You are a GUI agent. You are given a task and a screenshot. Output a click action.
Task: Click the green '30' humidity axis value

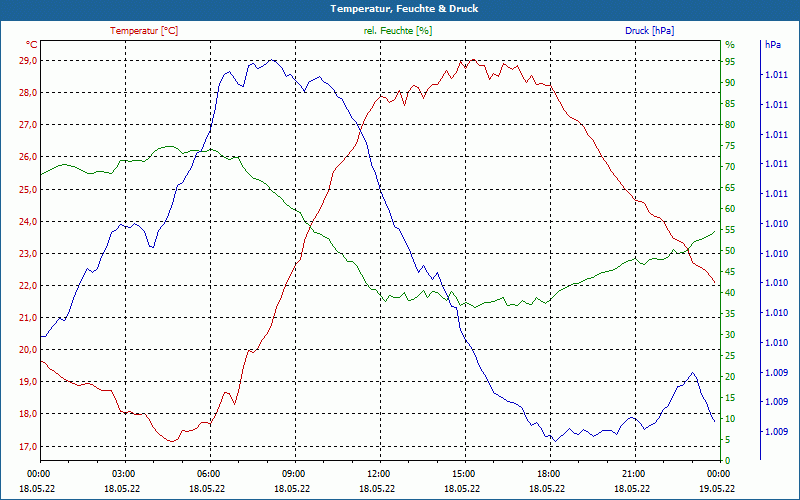coord(730,335)
